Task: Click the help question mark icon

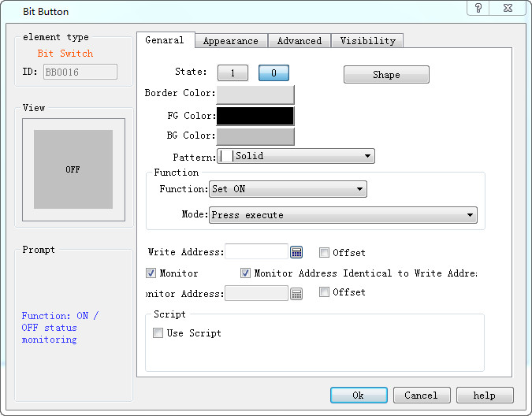Action: point(478,9)
